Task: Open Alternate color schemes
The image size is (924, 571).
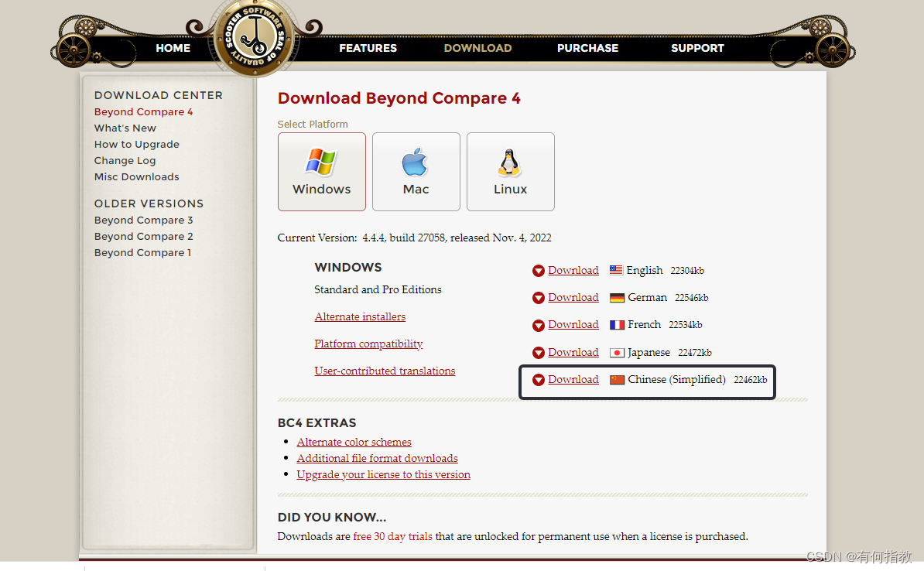Action: tap(354, 442)
